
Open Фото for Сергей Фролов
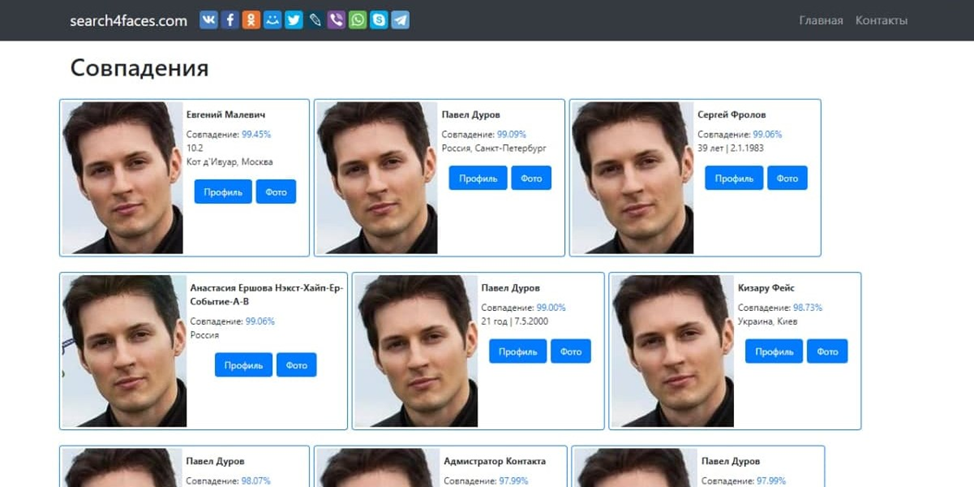click(x=787, y=178)
